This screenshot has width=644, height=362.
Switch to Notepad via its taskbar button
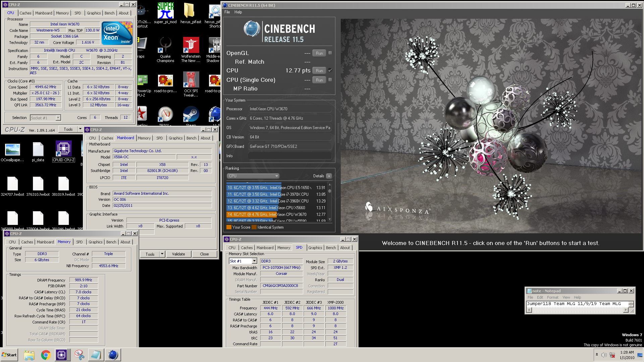[x=96, y=355]
